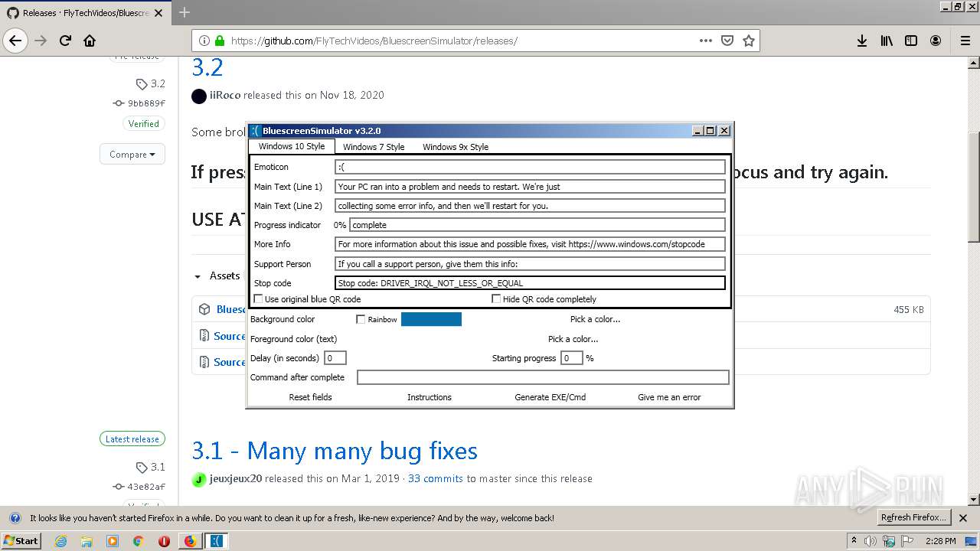The height and width of the screenshot is (551, 980).
Task: Open the Action Center flag tray icon
Action: (x=908, y=541)
